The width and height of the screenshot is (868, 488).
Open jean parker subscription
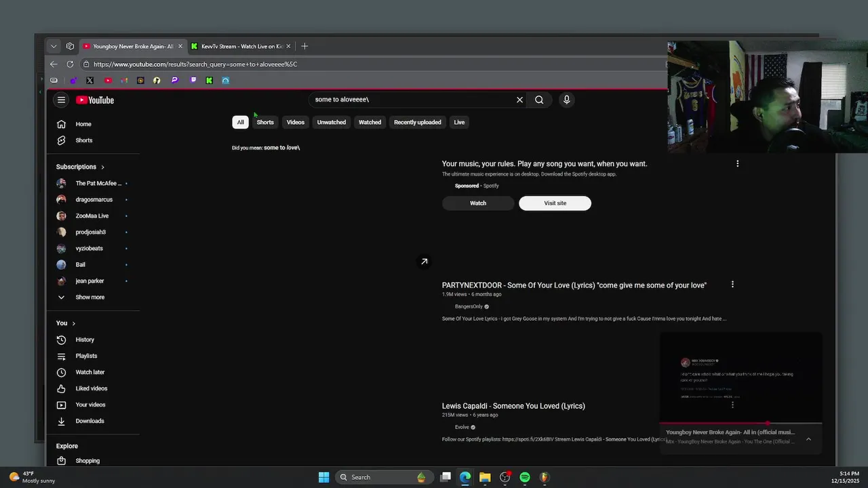[x=93, y=281]
